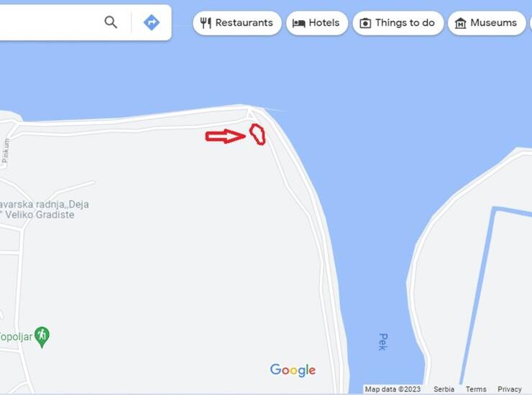This screenshot has width=532, height=395.
Task: Click the fork and knife icon
Action: pyautogui.click(x=206, y=23)
